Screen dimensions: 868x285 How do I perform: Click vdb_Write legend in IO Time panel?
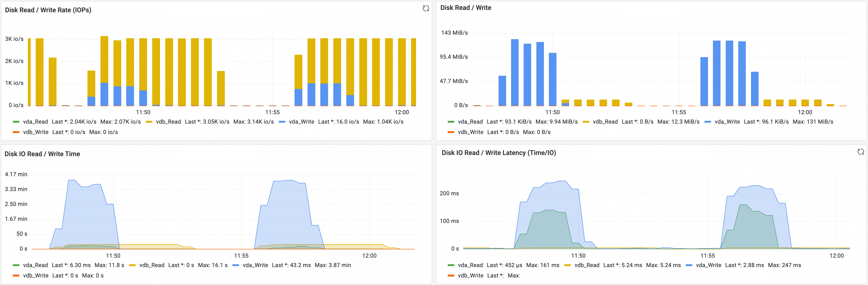pyautogui.click(x=35, y=276)
